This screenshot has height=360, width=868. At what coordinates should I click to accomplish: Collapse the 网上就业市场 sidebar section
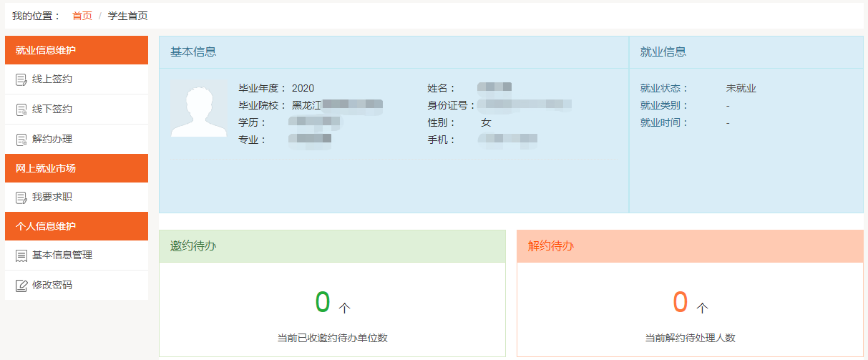click(x=77, y=168)
